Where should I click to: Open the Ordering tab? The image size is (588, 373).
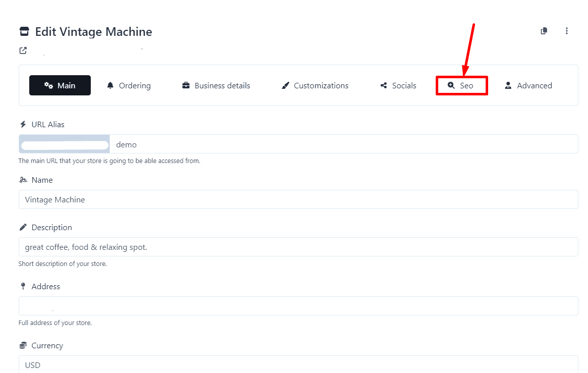[x=129, y=86]
